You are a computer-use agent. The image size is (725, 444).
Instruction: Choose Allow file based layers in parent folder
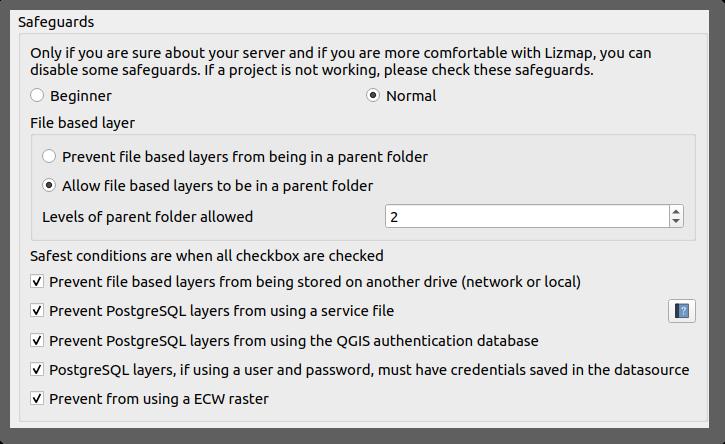coord(49,186)
